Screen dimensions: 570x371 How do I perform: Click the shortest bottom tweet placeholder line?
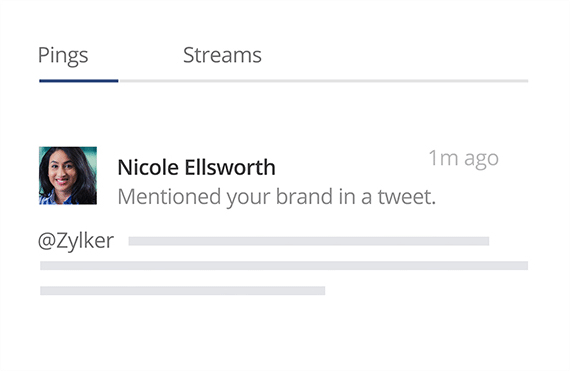point(182,291)
